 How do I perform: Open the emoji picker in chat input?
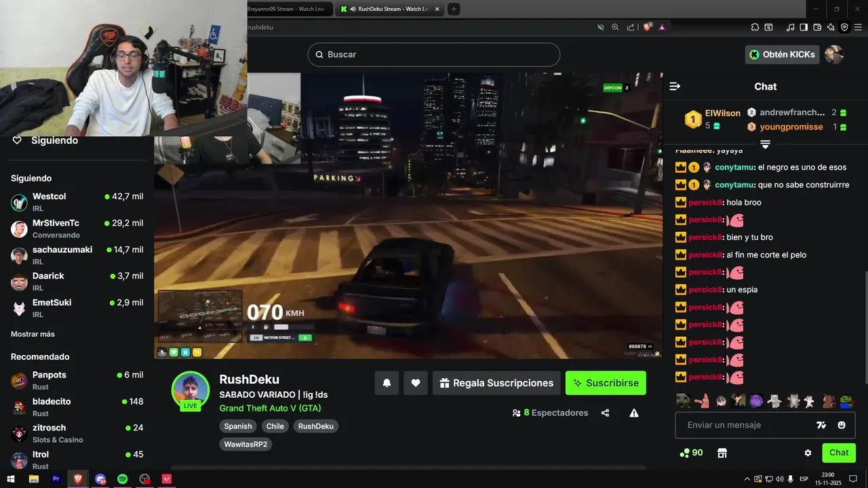[842, 425]
